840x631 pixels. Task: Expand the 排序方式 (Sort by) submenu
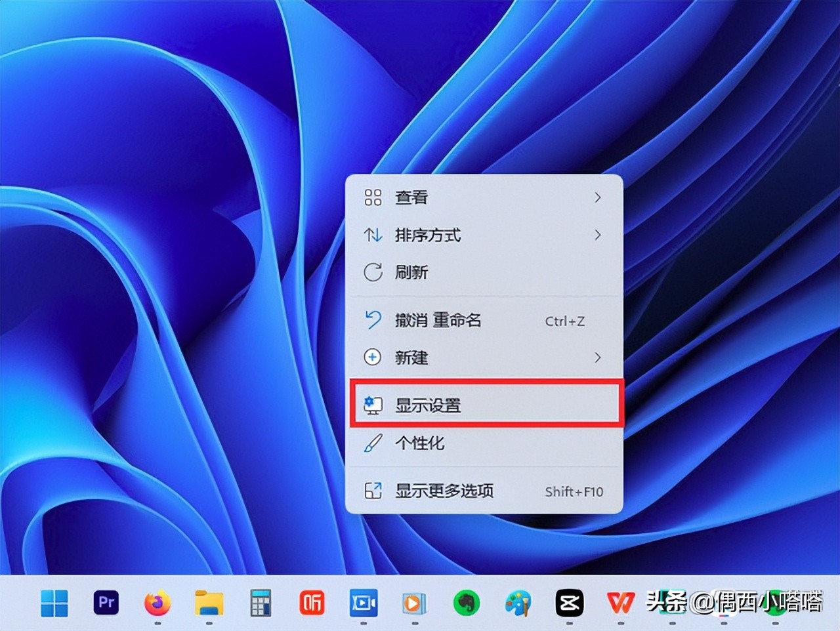(x=484, y=235)
